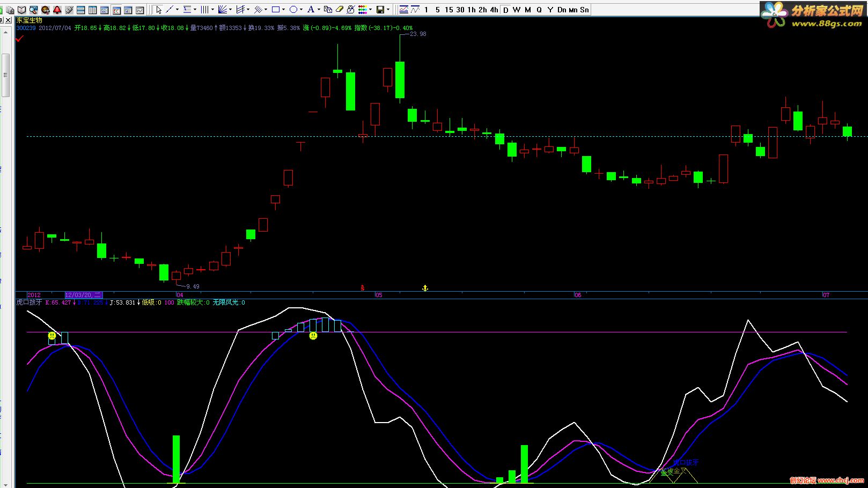Click the zigzag line chart icon

(415, 10)
